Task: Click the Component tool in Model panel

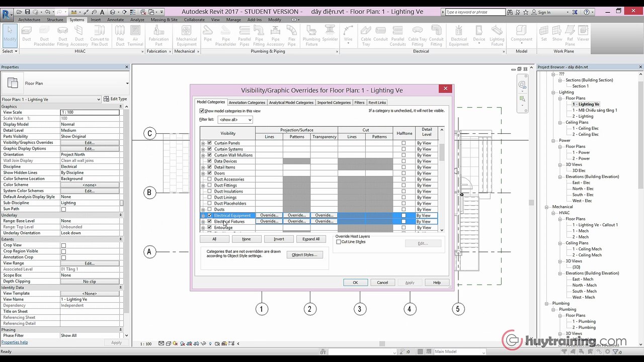Action: coord(521,35)
